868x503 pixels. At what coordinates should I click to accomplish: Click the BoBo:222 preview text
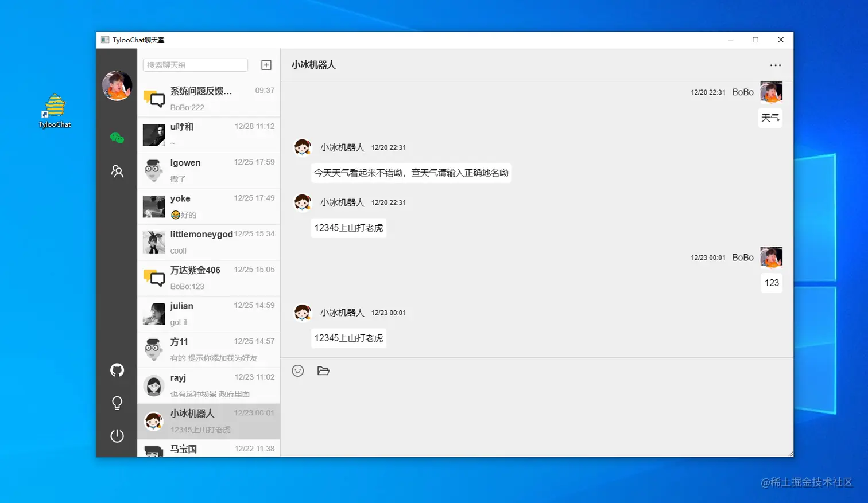click(187, 107)
